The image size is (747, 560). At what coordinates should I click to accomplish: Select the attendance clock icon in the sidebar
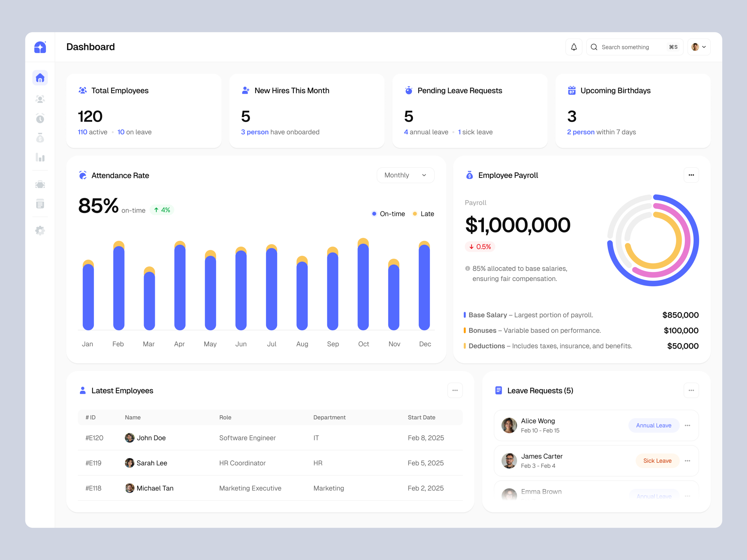40,118
